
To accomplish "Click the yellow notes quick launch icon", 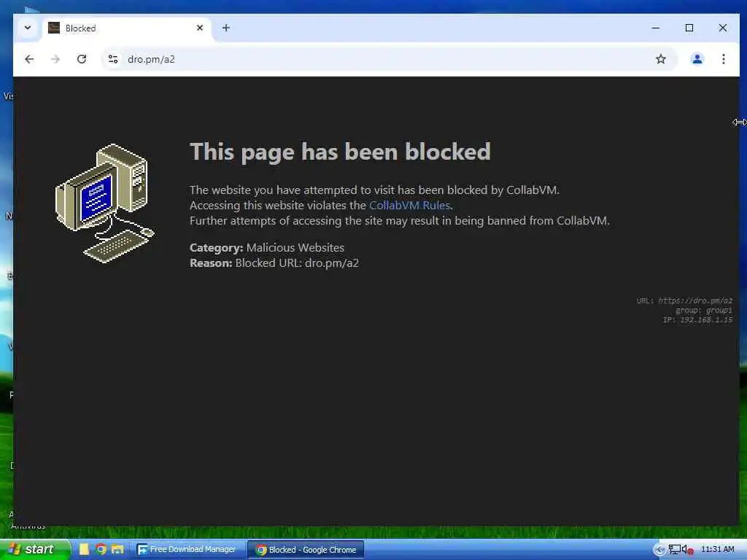I will pyautogui.click(x=85, y=550).
